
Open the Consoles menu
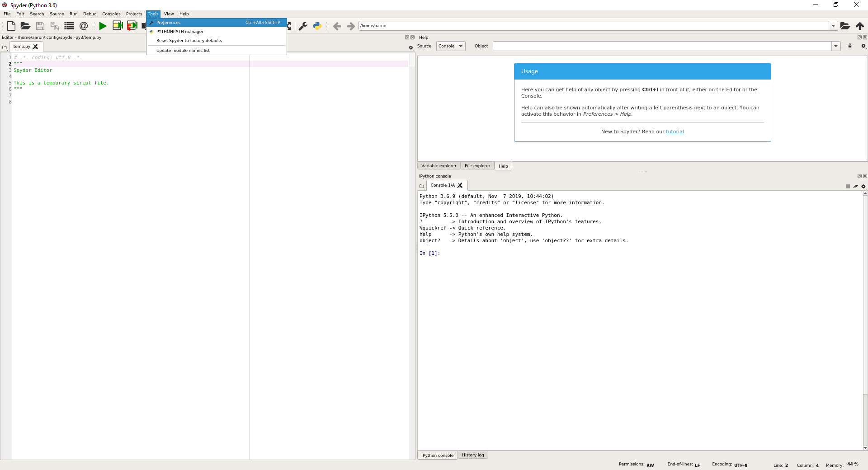click(x=111, y=14)
